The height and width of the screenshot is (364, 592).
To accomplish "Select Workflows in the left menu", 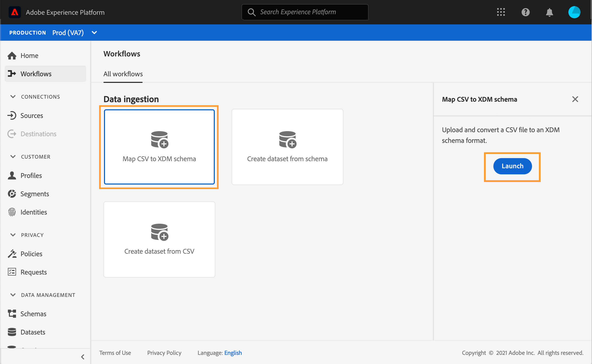I will [36, 74].
